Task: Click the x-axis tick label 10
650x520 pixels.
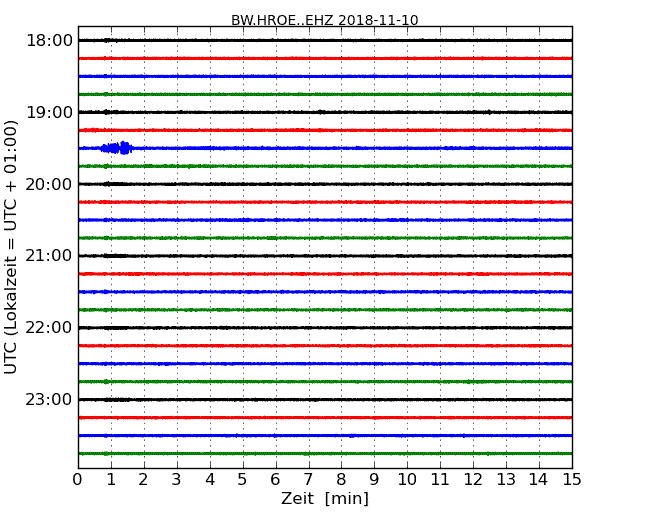Action: click(407, 479)
